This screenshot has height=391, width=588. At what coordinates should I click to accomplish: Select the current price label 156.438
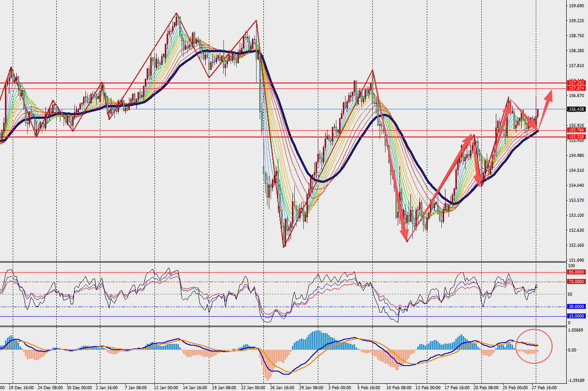tap(577, 109)
